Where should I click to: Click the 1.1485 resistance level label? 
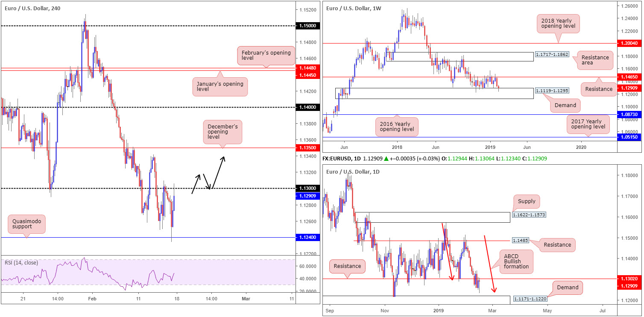520,241
